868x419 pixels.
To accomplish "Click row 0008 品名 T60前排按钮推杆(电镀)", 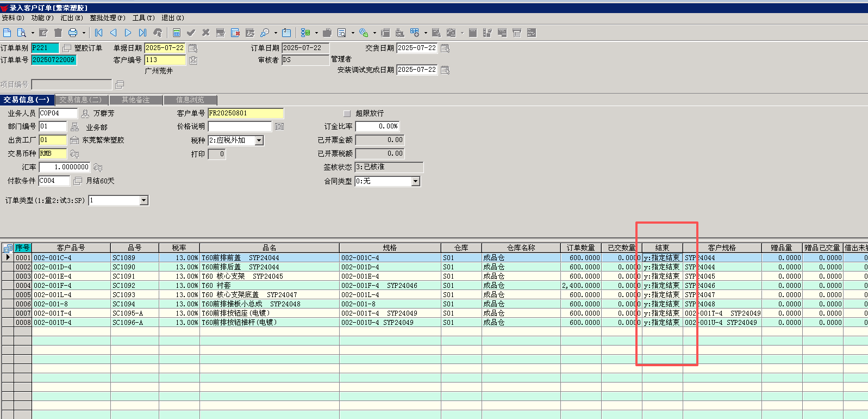I will pyautogui.click(x=270, y=323).
